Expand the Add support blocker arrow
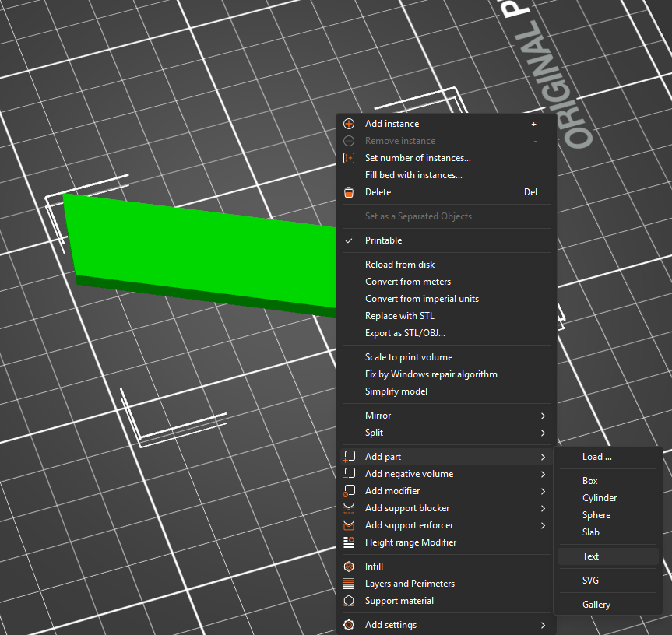 pos(543,508)
